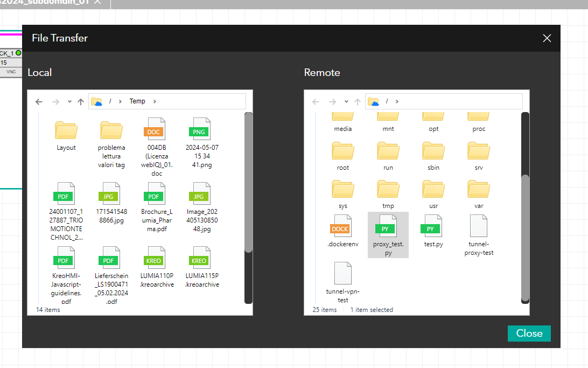Image resolution: width=588 pixels, height=368 pixels.
Task: Click the Close button
Action: pos(529,333)
